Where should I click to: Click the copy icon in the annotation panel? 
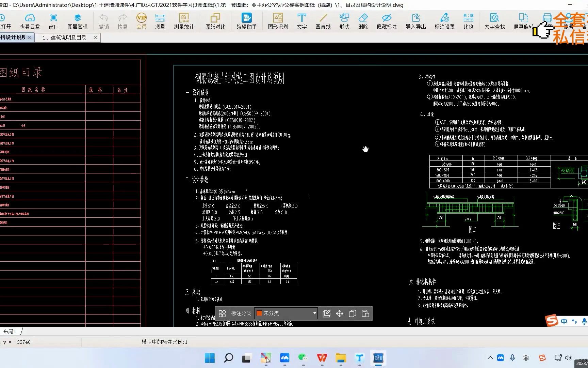pos(353,313)
